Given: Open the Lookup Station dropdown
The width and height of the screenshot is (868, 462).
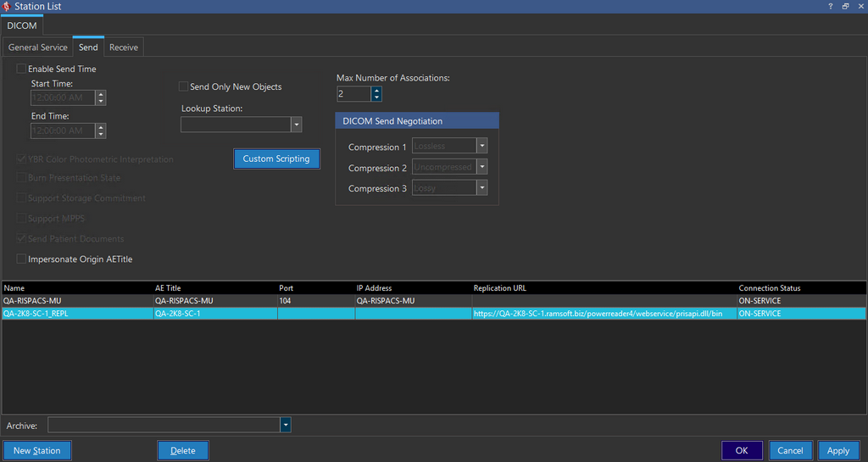Looking at the screenshot, I should pyautogui.click(x=296, y=125).
